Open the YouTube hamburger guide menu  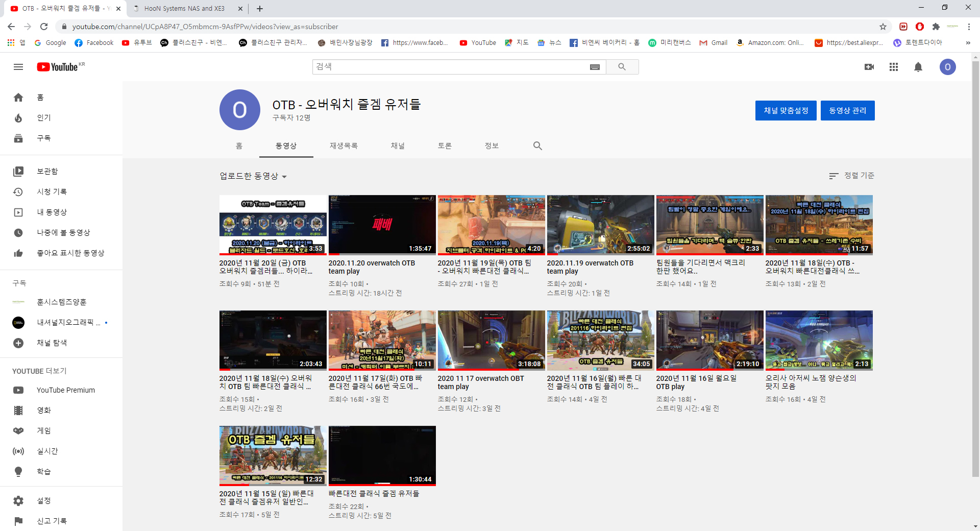18,67
